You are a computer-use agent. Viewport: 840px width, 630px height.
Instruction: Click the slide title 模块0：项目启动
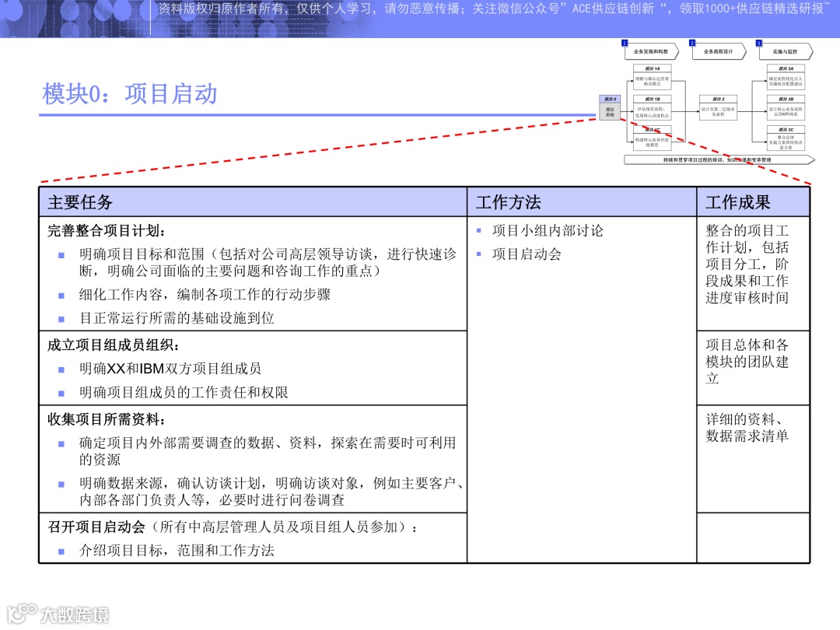[130, 94]
